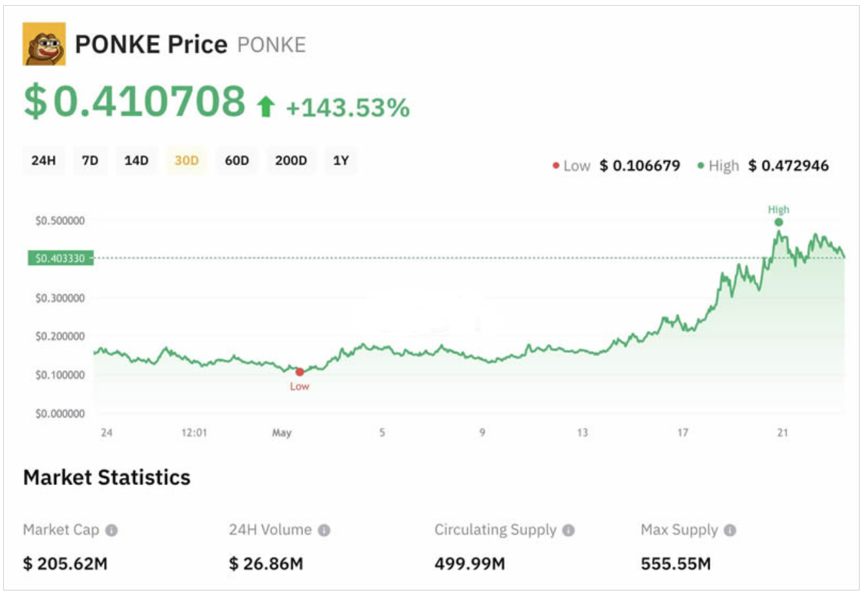This screenshot has width=868, height=595.
Task: Click the 24H Volume info icon
Action: pos(324,530)
